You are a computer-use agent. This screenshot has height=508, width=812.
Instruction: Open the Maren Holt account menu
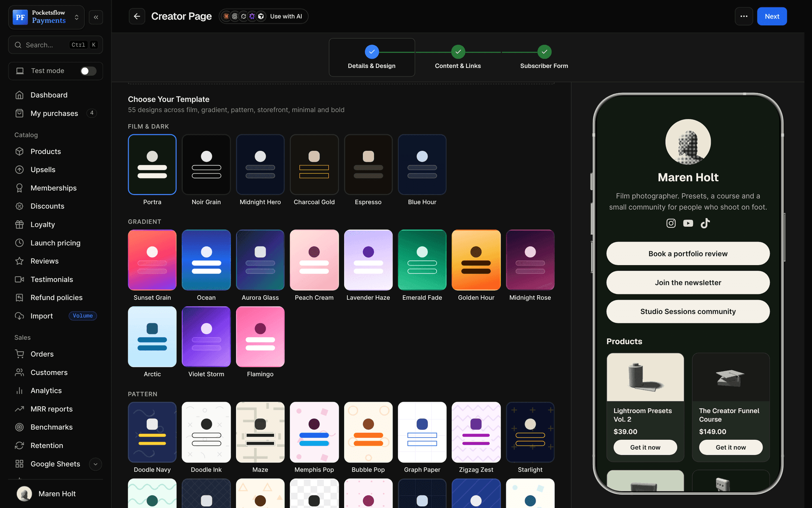56,494
